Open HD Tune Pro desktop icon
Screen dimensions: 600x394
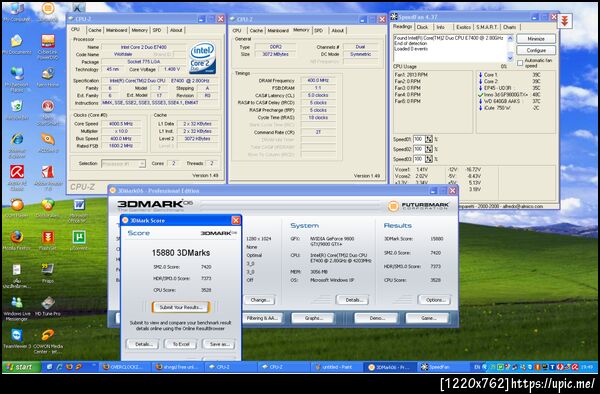pos(48,306)
